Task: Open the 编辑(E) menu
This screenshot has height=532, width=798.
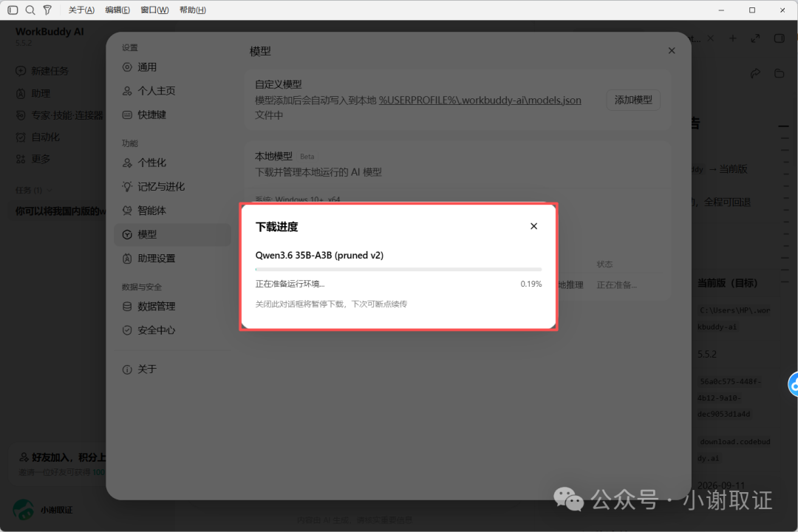Action: [x=117, y=10]
